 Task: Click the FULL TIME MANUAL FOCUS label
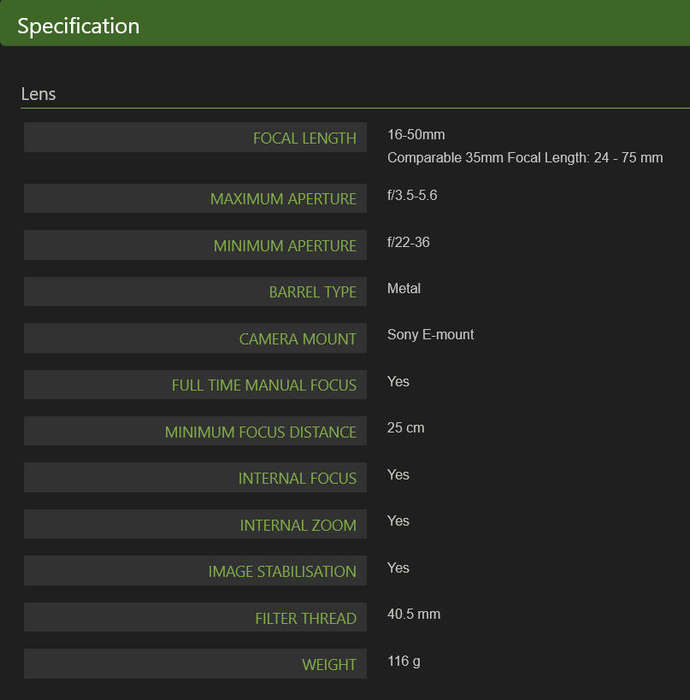click(264, 385)
